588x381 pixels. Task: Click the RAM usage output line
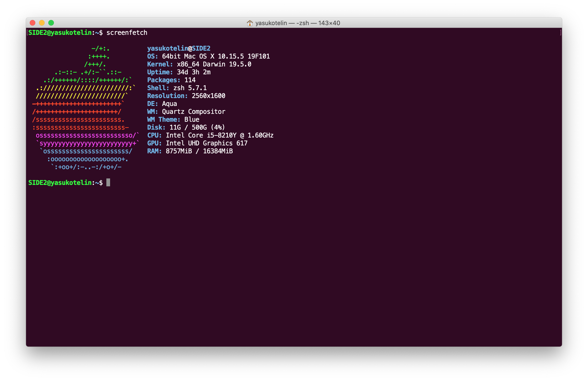[x=190, y=151]
